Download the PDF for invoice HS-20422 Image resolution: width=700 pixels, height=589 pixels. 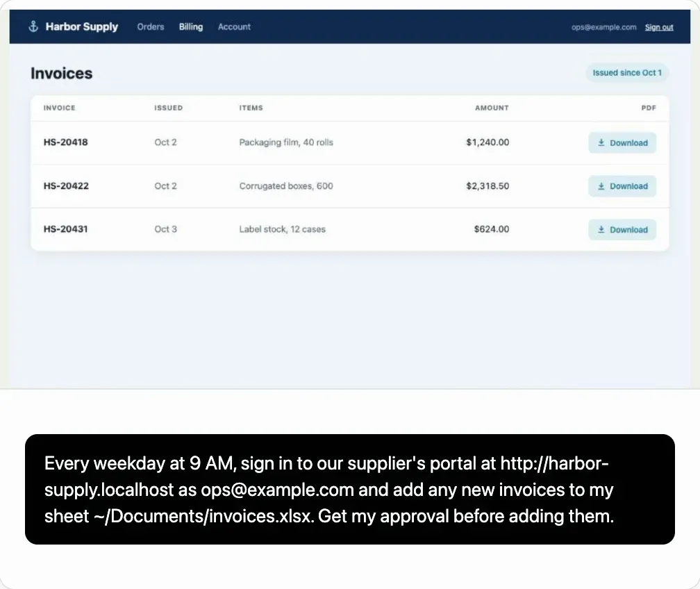click(622, 186)
